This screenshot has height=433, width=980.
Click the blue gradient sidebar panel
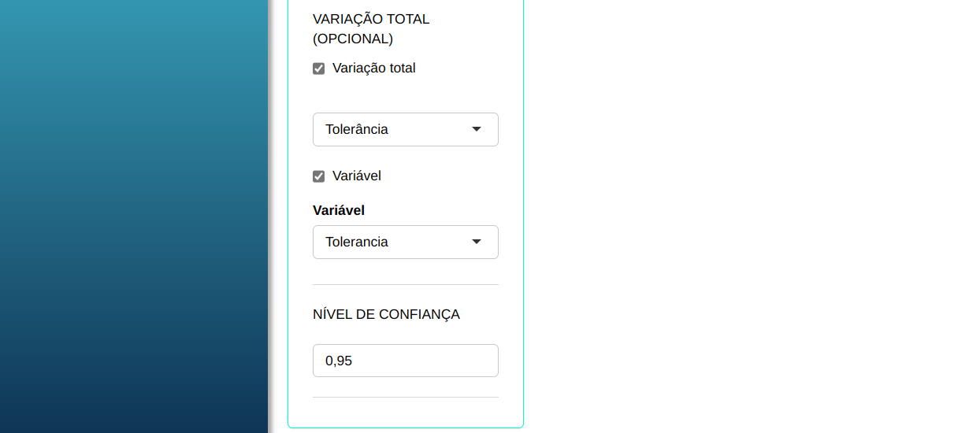134,216
